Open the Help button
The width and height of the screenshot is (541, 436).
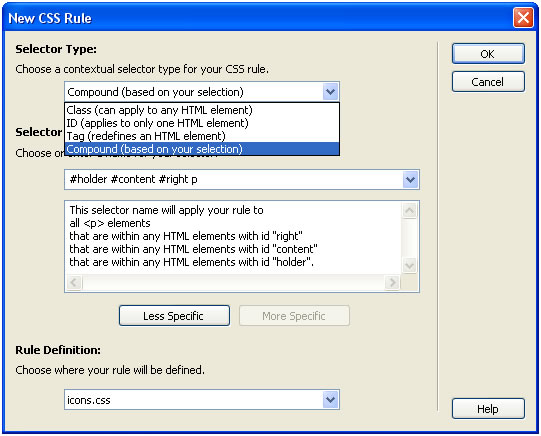[x=488, y=409]
